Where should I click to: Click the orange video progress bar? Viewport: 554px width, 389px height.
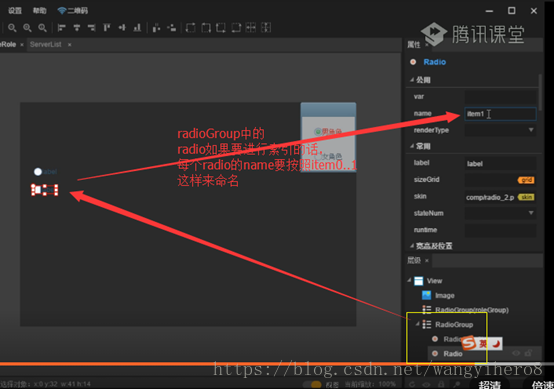pos(237,363)
